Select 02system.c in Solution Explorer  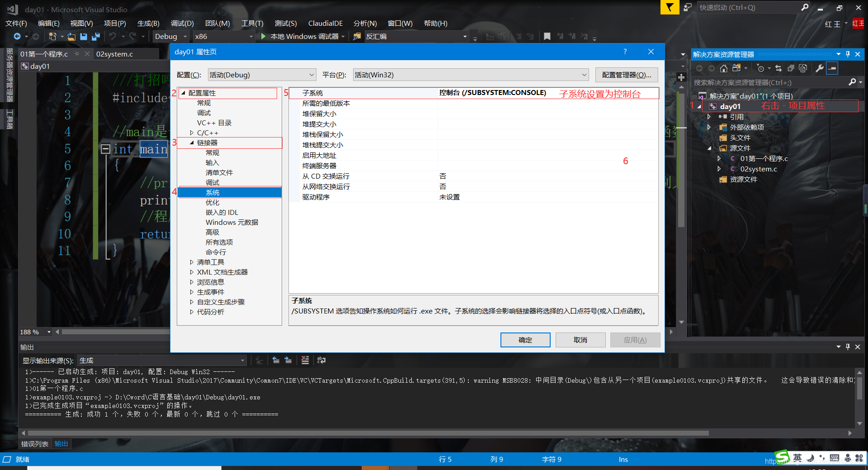click(x=758, y=169)
